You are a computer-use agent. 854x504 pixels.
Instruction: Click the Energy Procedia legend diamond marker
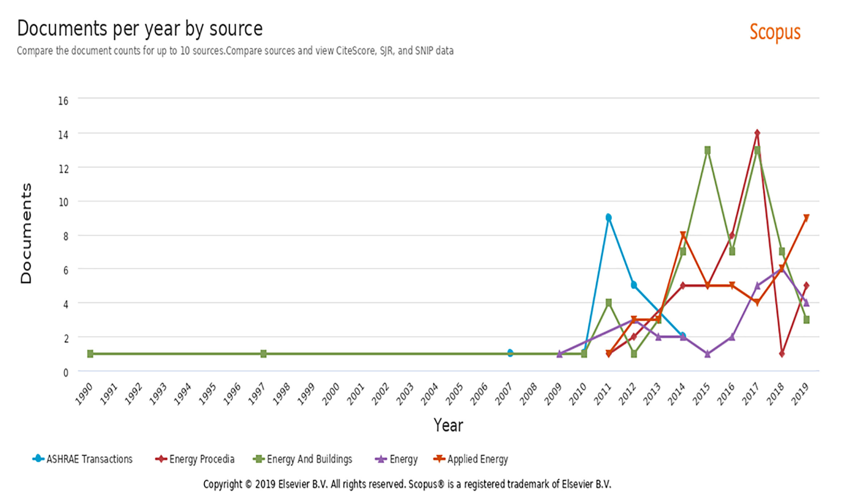161,459
